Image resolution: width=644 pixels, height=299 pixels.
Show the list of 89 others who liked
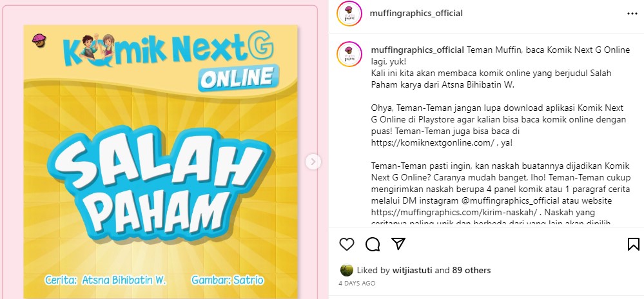click(x=471, y=270)
